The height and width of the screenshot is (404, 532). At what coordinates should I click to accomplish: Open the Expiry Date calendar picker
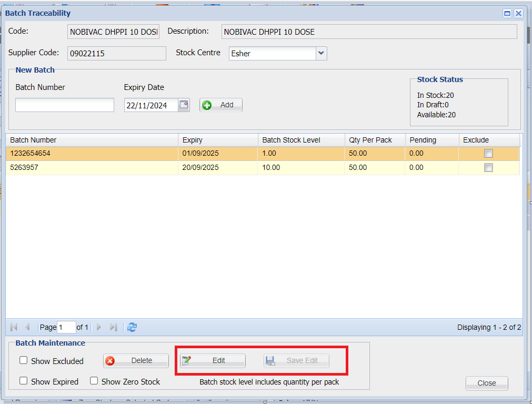184,105
